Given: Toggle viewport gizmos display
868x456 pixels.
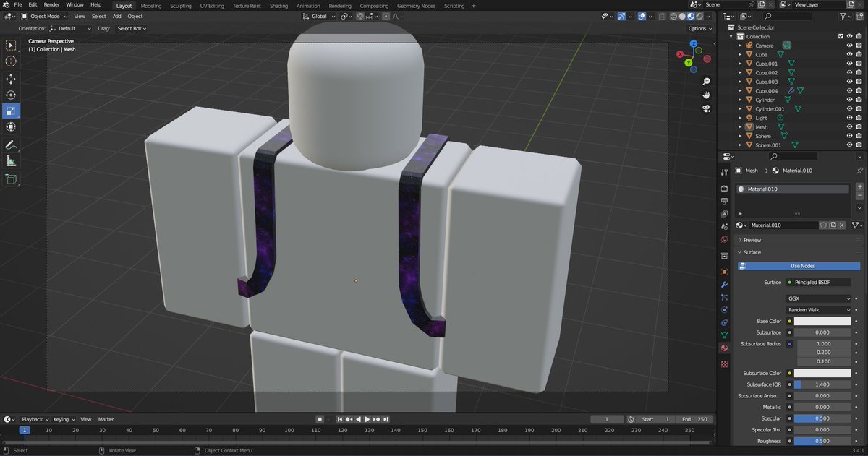Looking at the screenshot, I should tap(621, 16).
